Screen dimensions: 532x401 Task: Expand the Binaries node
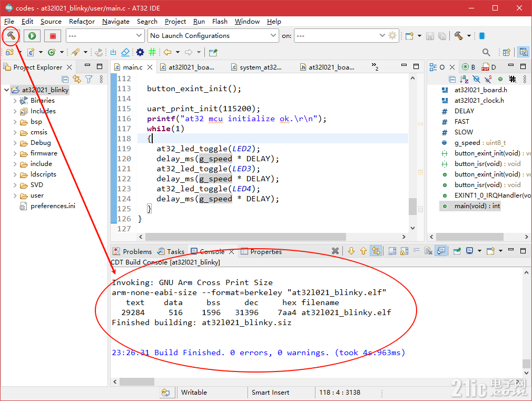coord(15,101)
